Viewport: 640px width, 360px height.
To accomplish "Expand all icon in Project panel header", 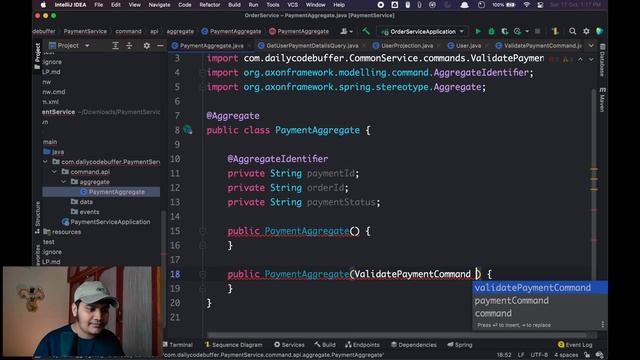I will (116, 46).
